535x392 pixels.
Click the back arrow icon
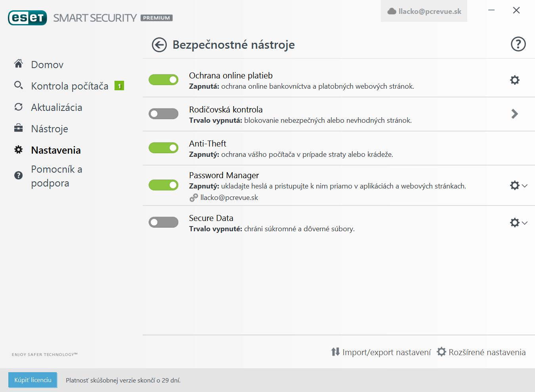tap(159, 45)
